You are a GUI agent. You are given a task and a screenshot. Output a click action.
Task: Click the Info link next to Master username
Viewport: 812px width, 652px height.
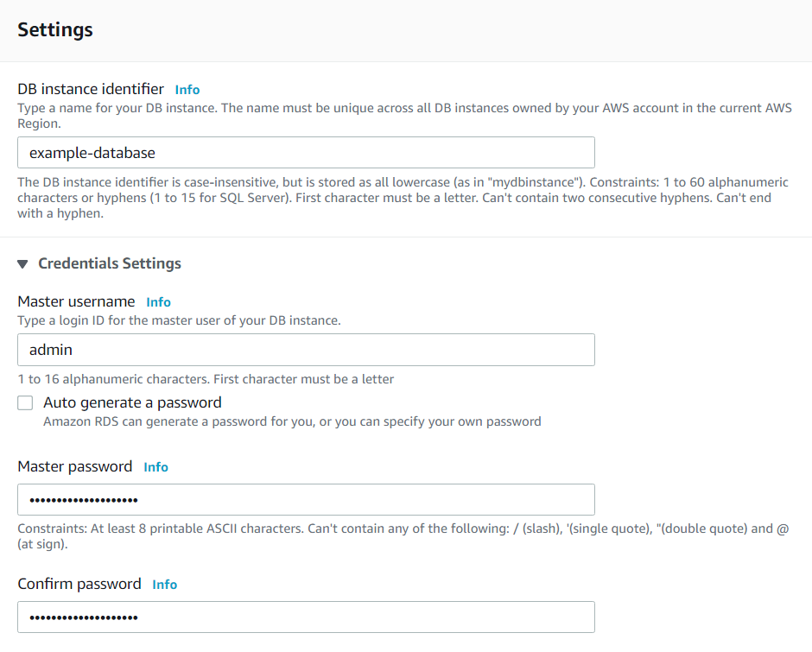(158, 302)
